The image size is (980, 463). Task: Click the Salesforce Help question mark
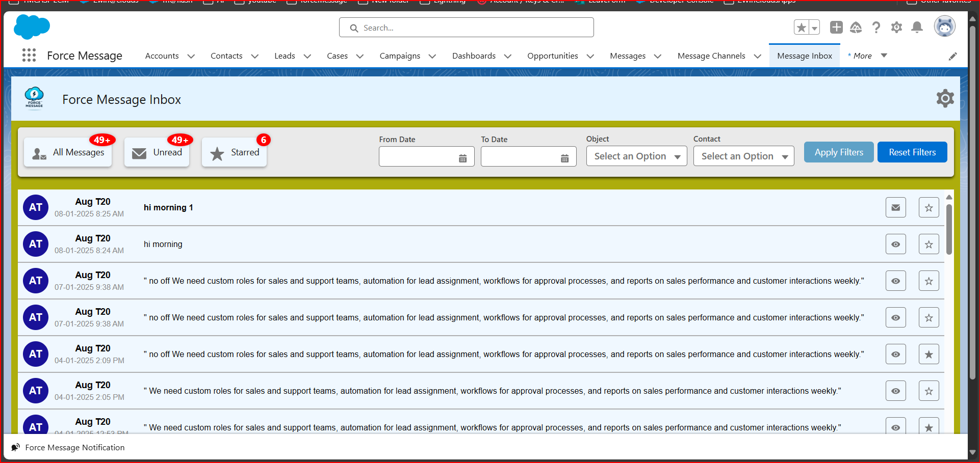(876, 28)
